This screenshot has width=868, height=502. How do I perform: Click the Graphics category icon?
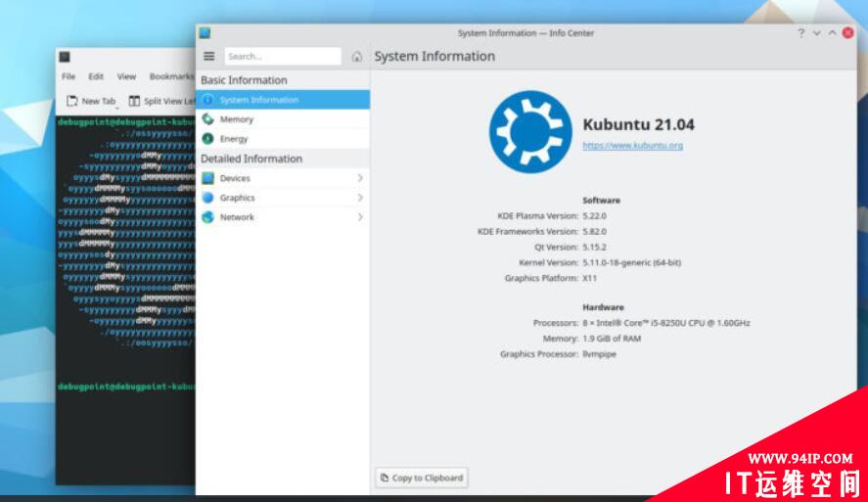point(208,197)
